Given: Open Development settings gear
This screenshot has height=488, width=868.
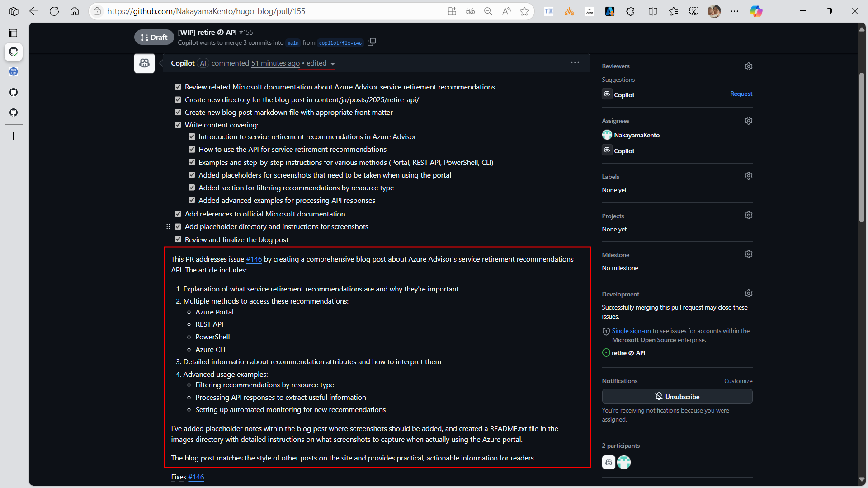Looking at the screenshot, I should click(749, 294).
